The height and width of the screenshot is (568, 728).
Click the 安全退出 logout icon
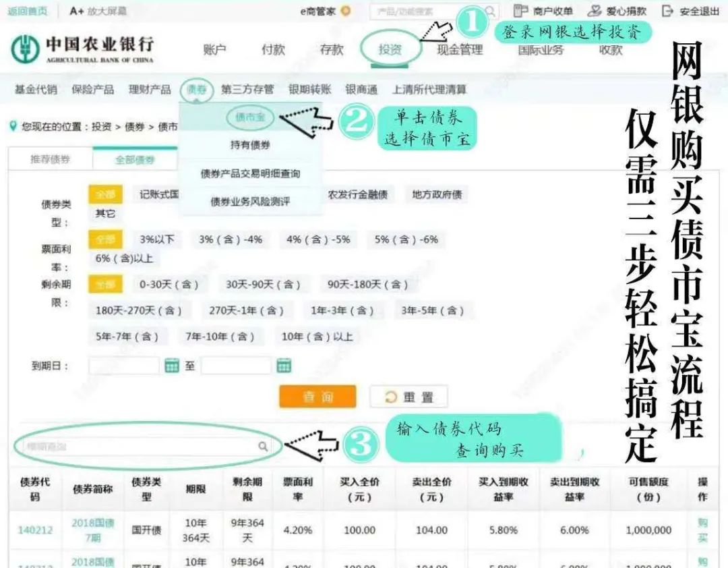click(x=667, y=11)
